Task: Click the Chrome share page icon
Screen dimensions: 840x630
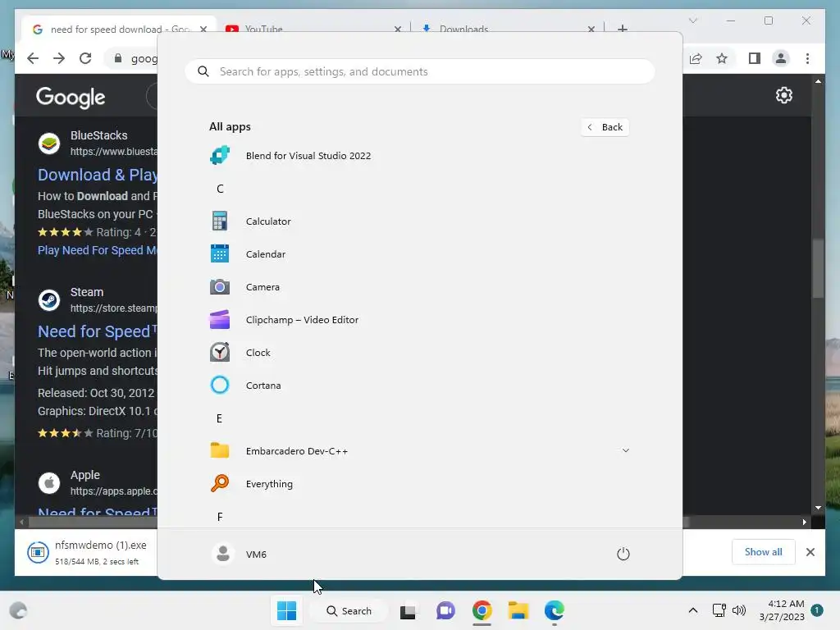Action: pyautogui.click(x=696, y=58)
